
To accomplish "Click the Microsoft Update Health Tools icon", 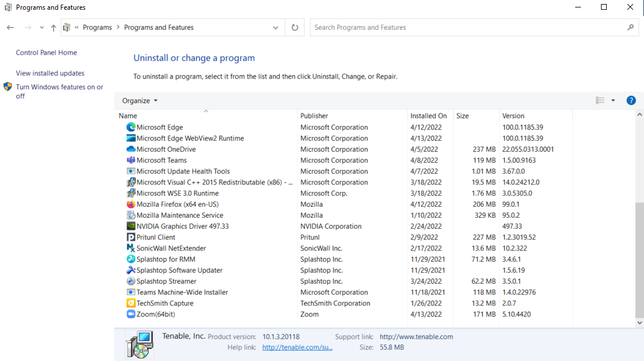I will tap(131, 171).
